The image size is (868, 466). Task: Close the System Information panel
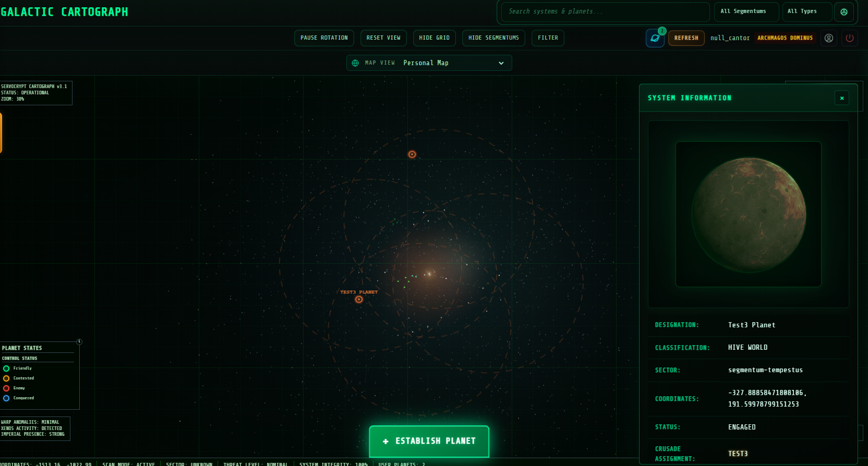(842, 98)
